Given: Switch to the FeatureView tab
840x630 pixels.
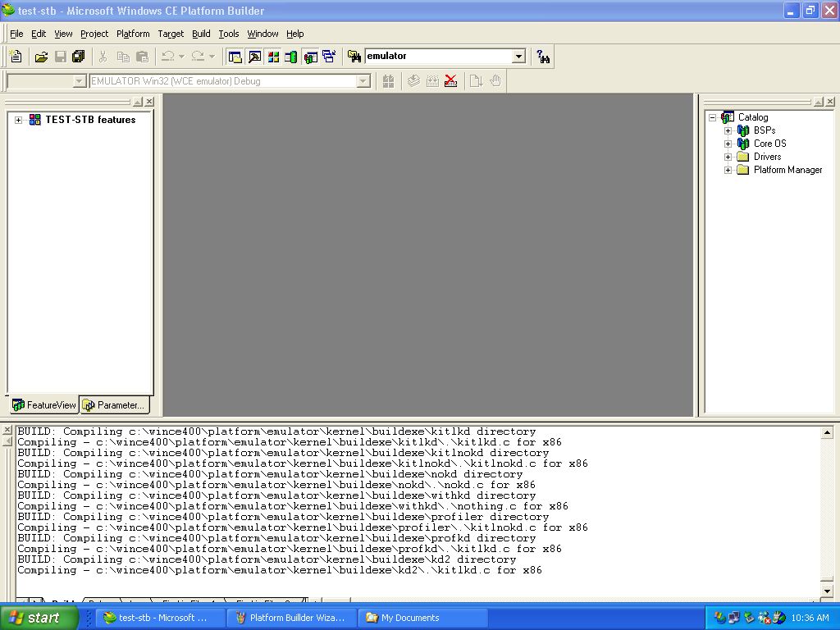Looking at the screenshot, I should pos(44,405).
